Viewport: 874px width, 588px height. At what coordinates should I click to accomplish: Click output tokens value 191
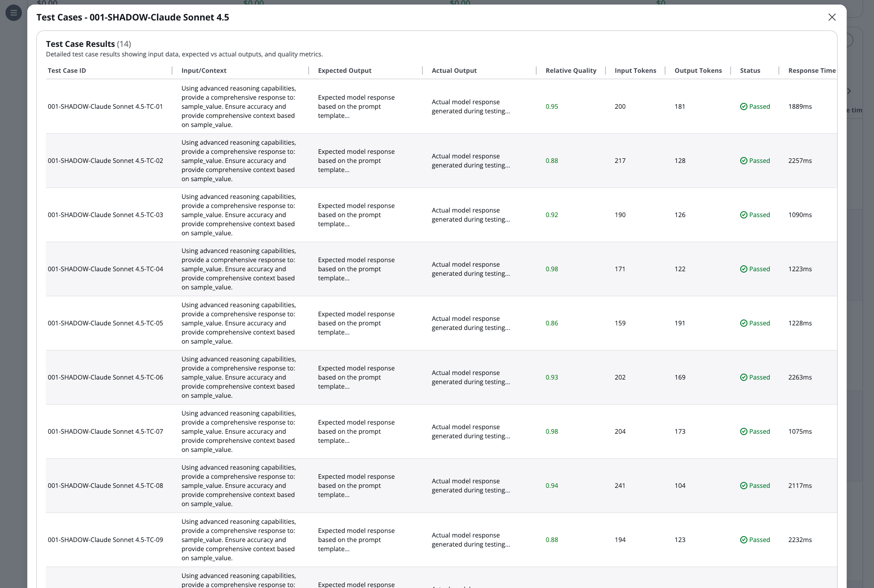(x=680, y=323)
